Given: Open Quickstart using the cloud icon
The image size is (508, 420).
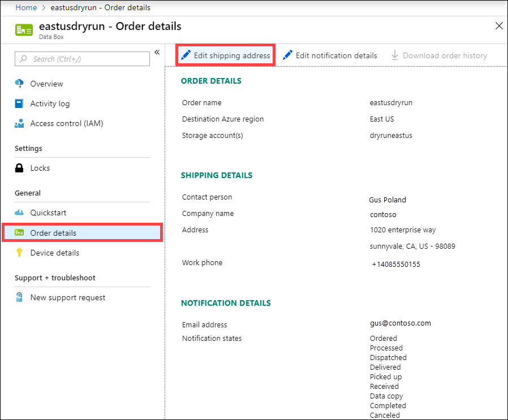Looking at the screenshot, I should [18, 213].
